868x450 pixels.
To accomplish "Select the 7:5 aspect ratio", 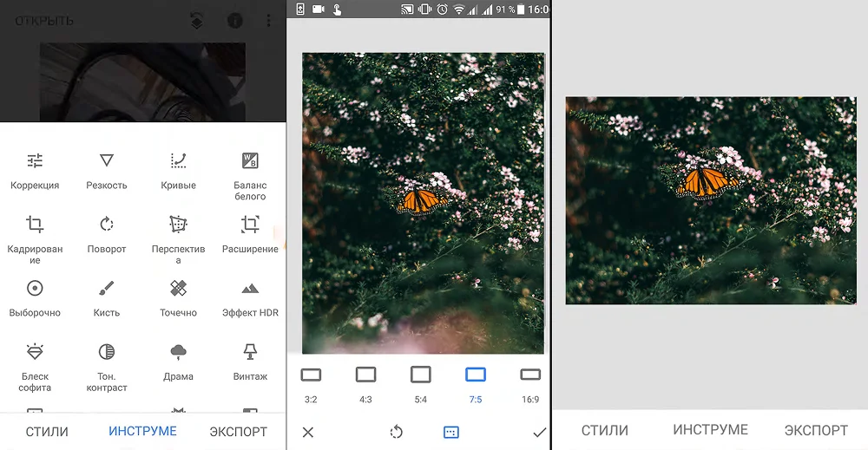I will 476,385.
